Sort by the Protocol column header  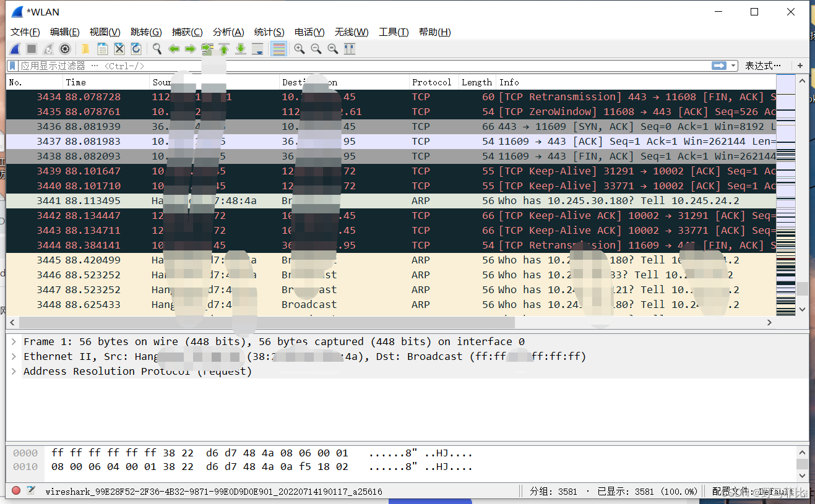click(434, 82)
